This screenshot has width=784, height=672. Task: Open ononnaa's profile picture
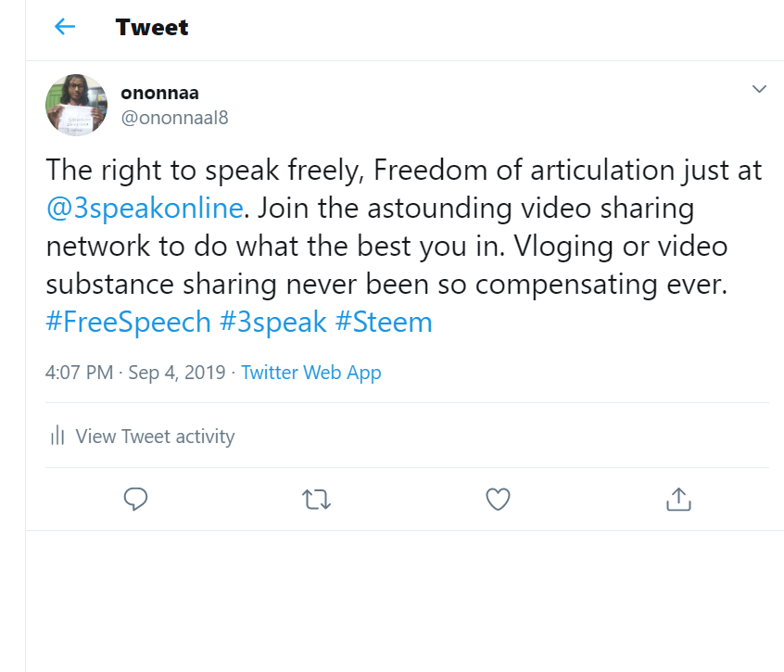pos(77,105)
